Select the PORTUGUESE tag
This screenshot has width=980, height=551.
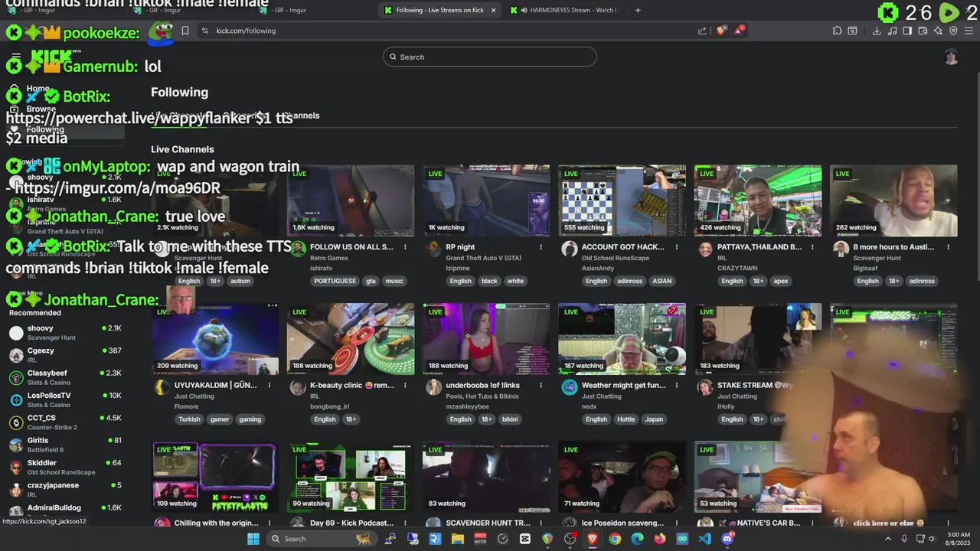click(x=335, y=281)
